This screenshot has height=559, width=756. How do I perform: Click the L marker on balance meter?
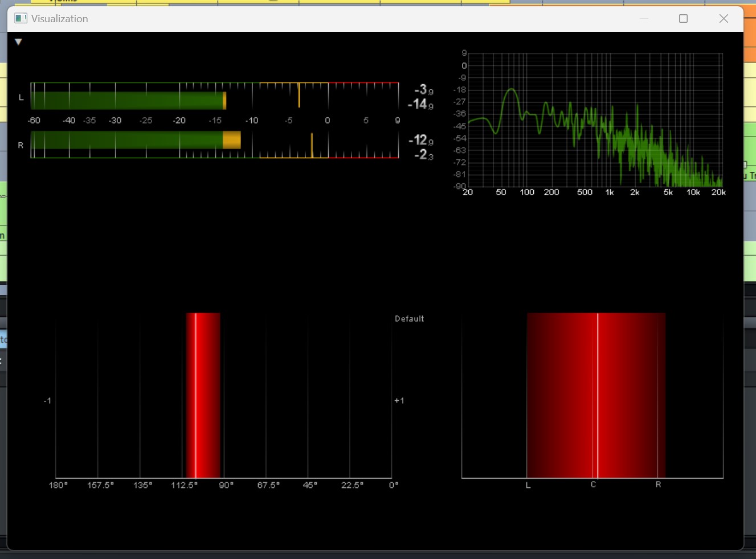[x=528, y=485]
